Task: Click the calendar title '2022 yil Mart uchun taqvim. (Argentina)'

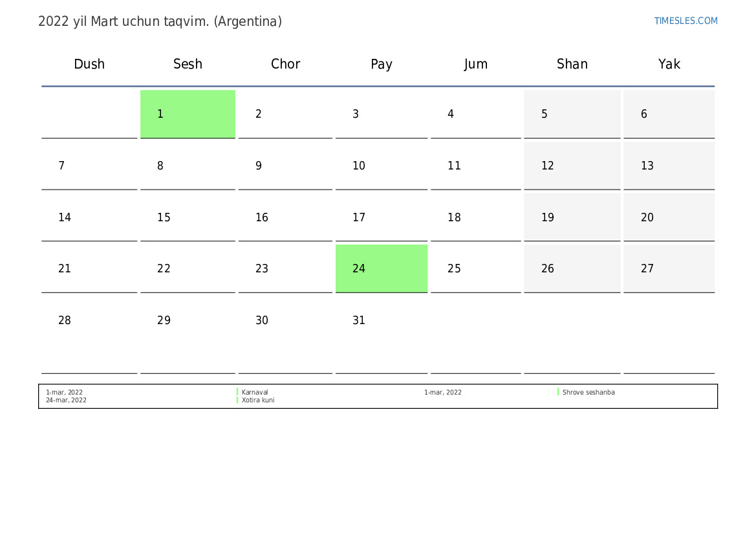Action: click(x=160, y=22)
